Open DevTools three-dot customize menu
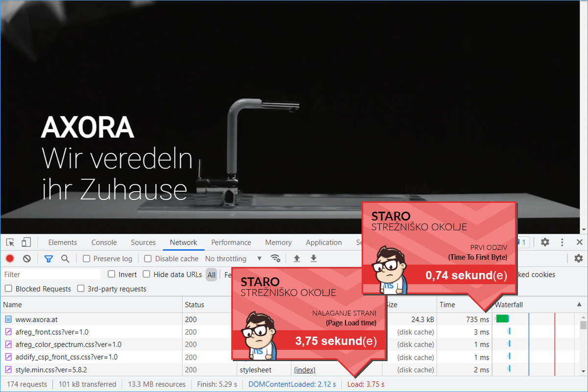588x392 pixels. (562, 243)
